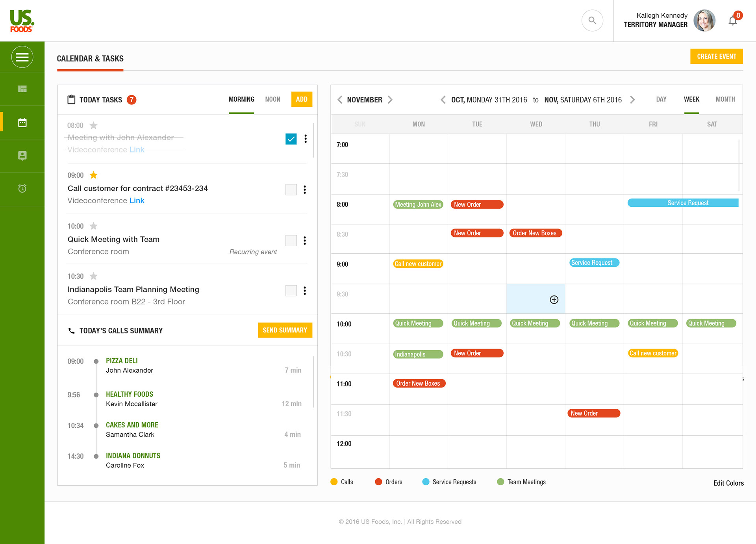
Task: Click the alarm clock sidebar icon
Action: [22, 189]
